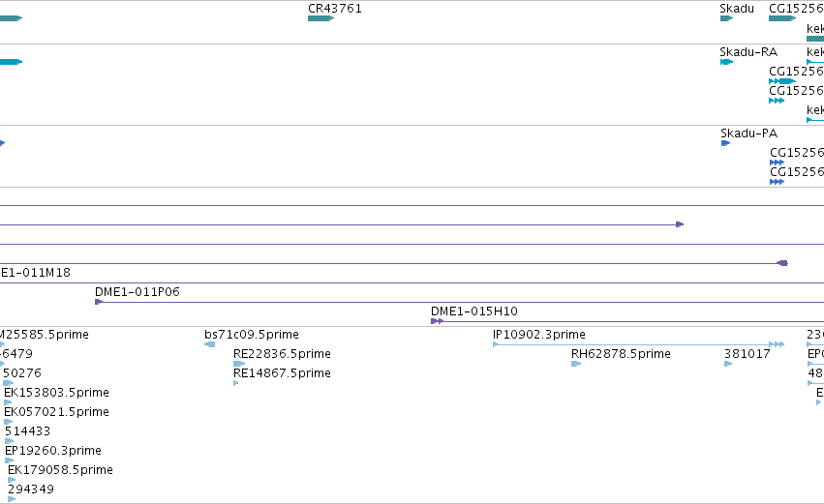Click the EK179058.5prime label
This screenshot has width=824, height=504.
[60, 470]
